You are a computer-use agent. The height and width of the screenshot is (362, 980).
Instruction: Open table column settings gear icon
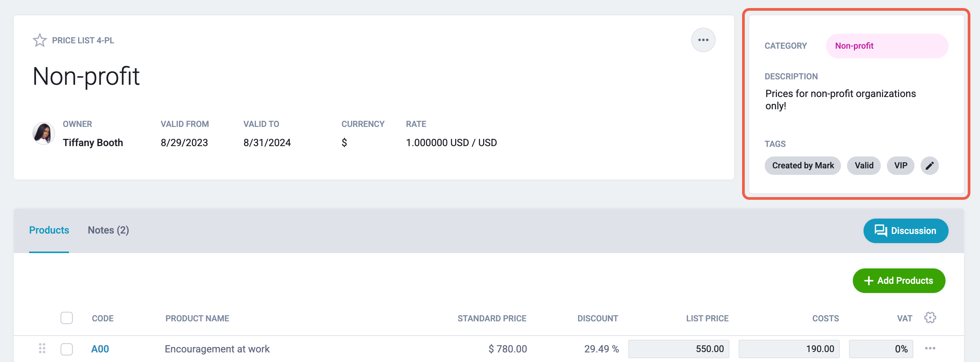930,318
